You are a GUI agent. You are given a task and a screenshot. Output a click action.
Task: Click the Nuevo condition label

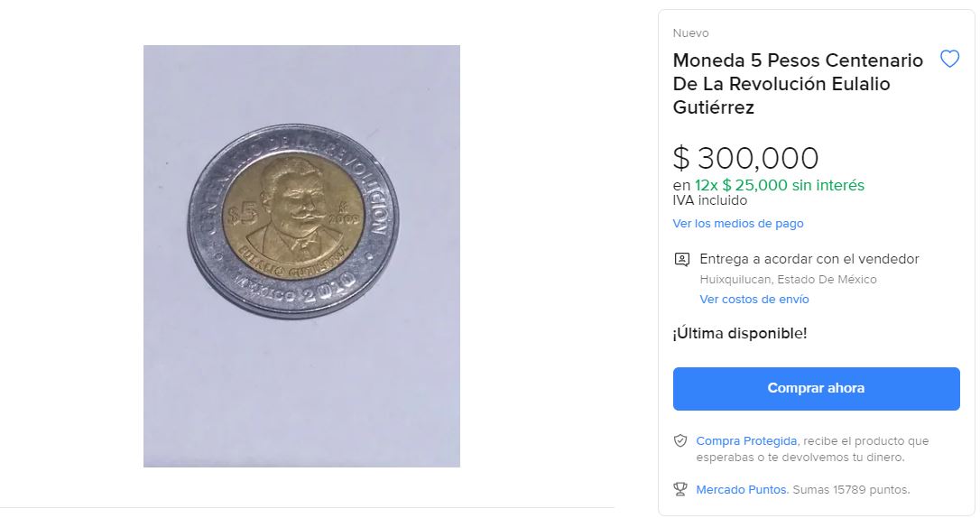(x=690, y=33)
